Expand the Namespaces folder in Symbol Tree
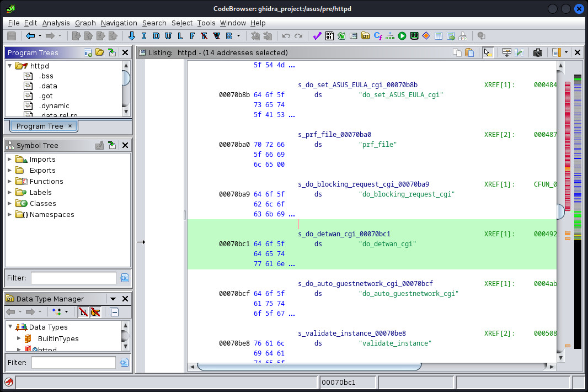The height and width of the screenshot is (392, 588). [x=10, y=214]
